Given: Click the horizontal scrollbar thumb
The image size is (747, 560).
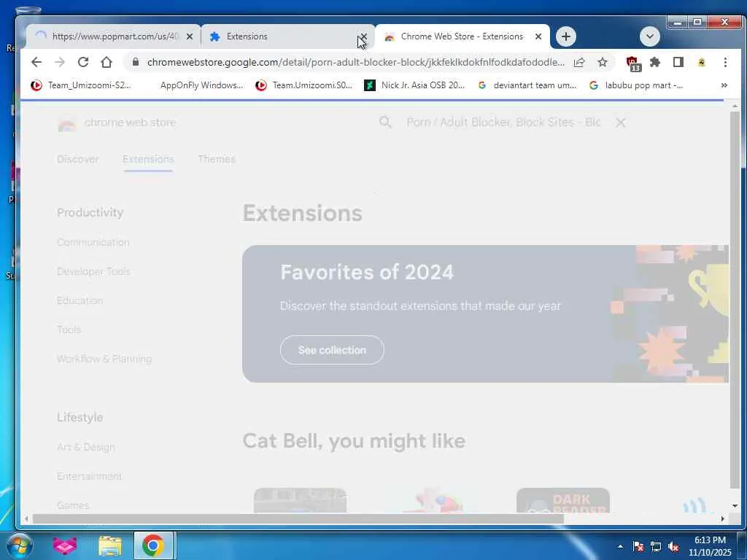Looking at the screenshot, I should 298,518.
